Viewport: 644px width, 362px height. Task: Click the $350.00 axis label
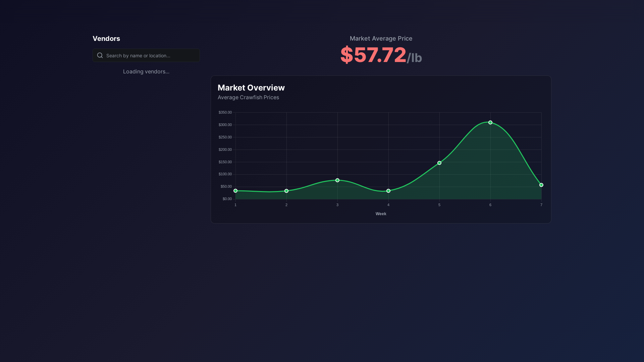pos(225,112)
